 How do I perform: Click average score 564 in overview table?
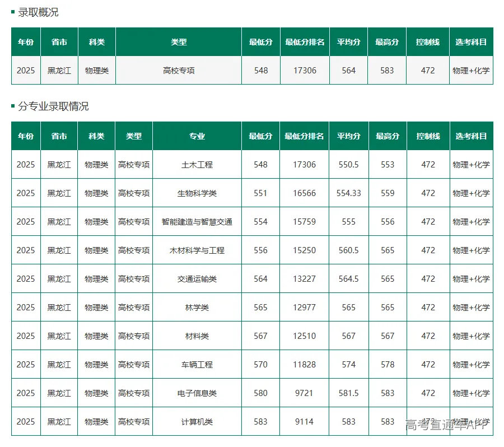pyautogui.click(x=349, y=71)
